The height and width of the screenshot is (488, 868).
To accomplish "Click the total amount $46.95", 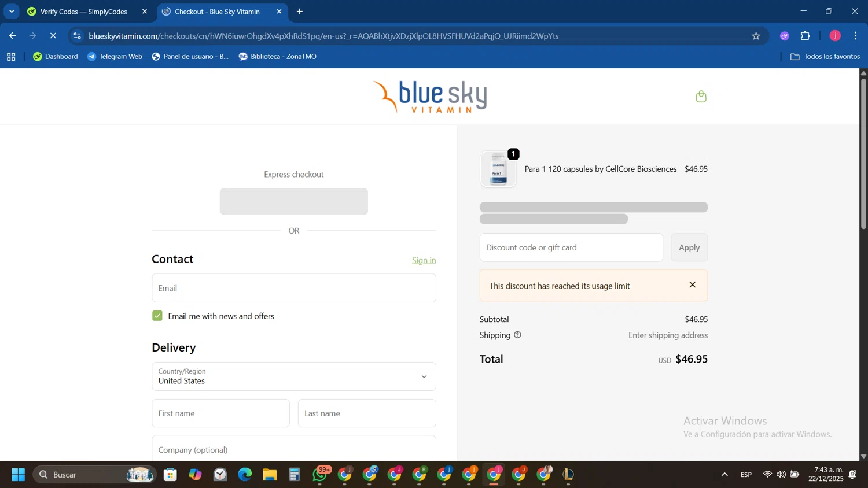I will pos(692,359).
